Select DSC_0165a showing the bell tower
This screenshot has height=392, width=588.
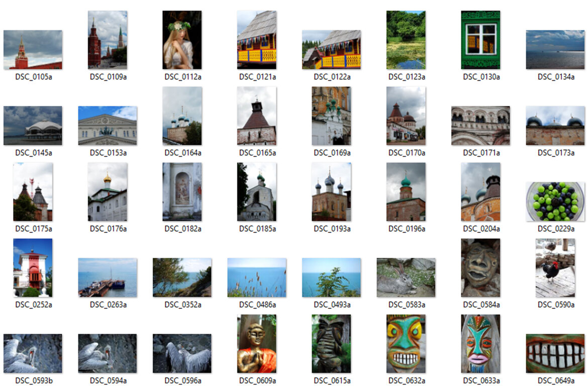coord(256,115)
